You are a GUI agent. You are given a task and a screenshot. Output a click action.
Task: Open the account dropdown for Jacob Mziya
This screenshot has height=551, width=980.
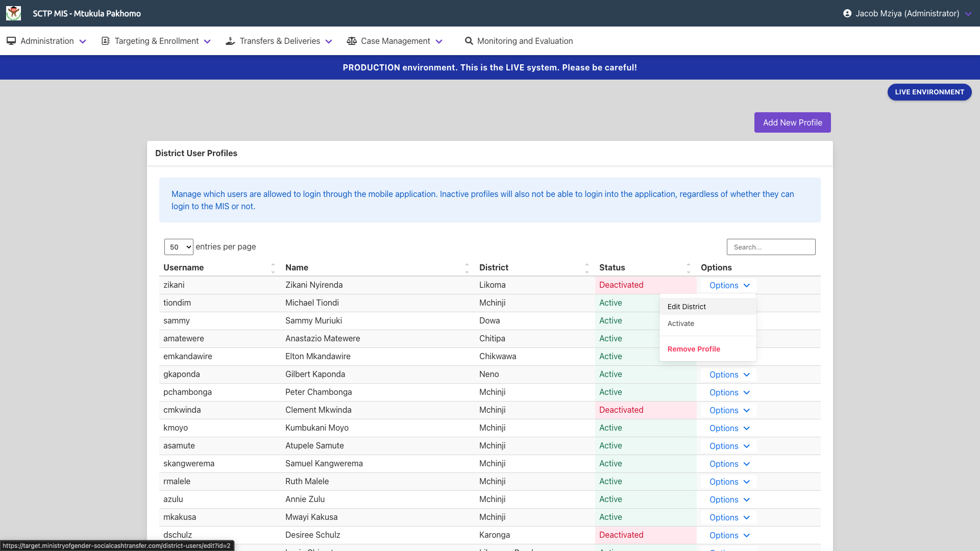click(908, 13)
